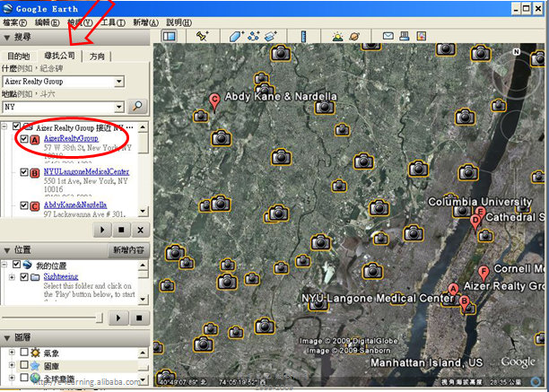This screenshot has width=549, height=392.
Task: Click places tour slider handle
Action: pyautogui.click(x=100, y=318)
